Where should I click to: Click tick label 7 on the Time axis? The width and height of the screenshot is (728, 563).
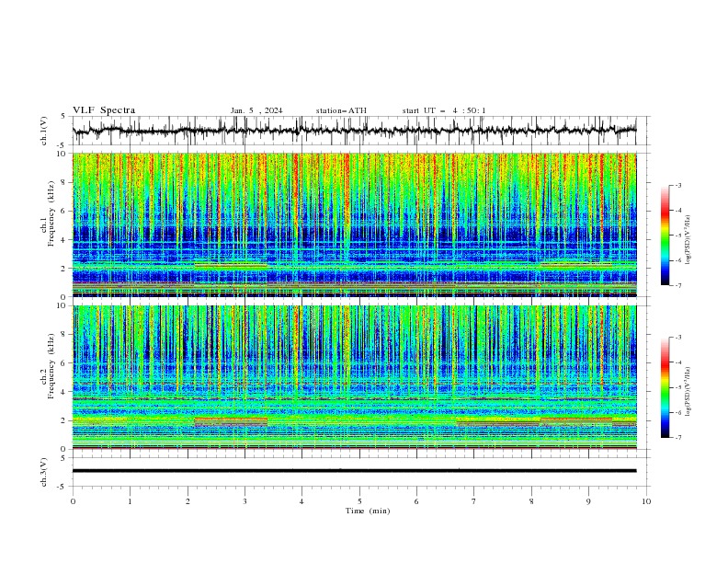[x=473, y=501]
